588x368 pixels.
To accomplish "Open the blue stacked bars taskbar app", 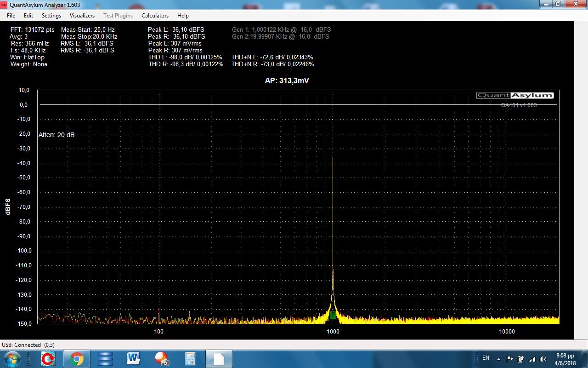I will (x=105, y=359).
